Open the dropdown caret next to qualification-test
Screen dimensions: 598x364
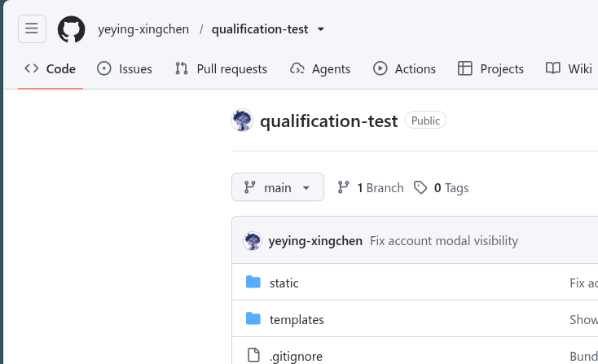[x=321, y=29]
